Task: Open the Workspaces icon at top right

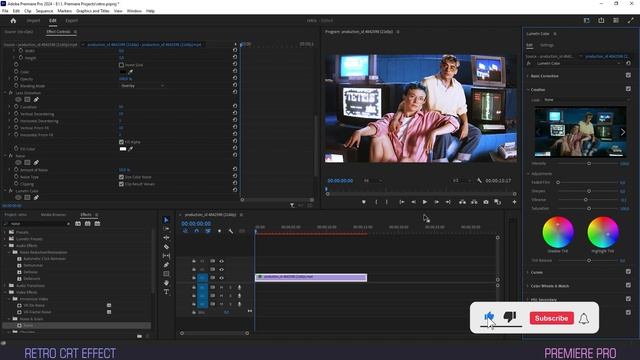Action: (x=587, y=20)
